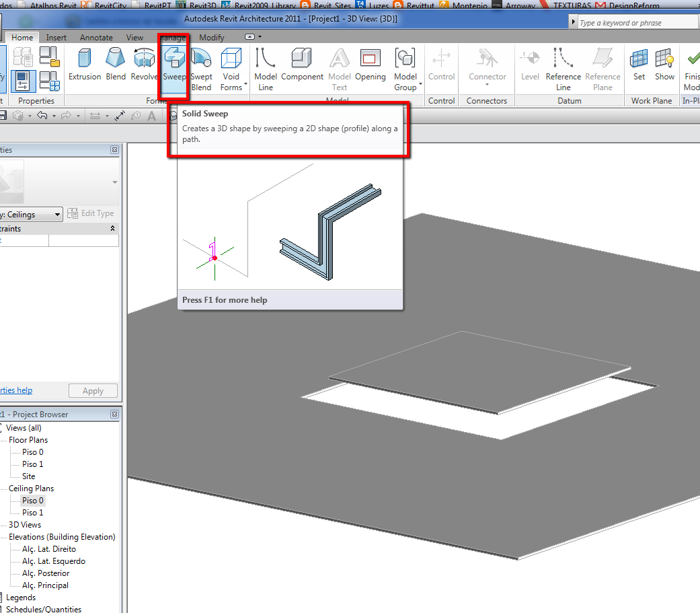This screenshot has height=613, width=700.
Task: Click the Control tool
Action: [x=441, y=65]
